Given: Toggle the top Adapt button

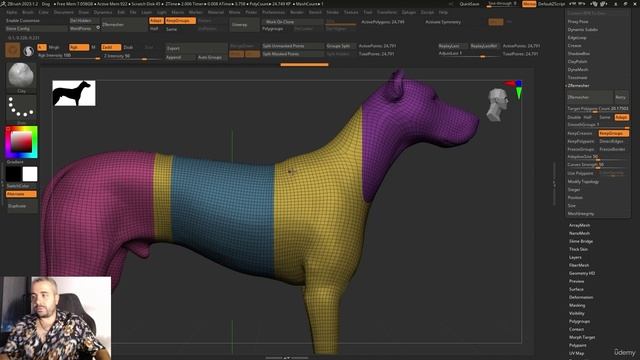Looking at the screenshot, I should point(156,21).
